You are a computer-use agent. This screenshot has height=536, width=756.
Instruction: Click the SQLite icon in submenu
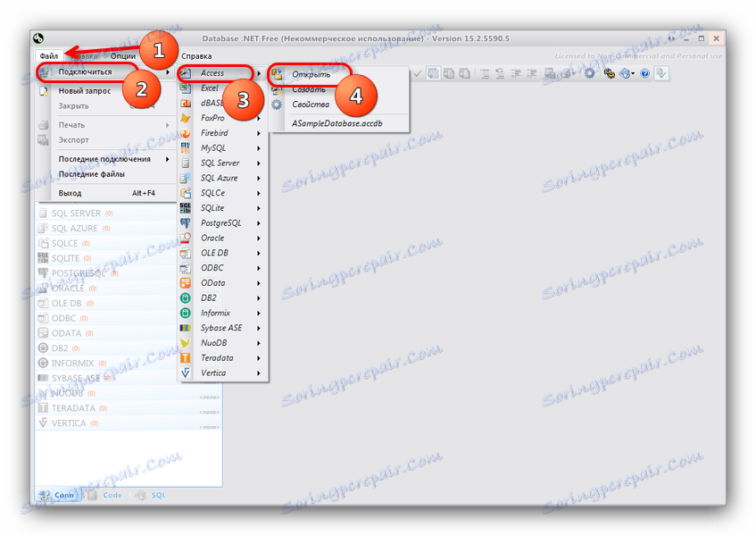[x=185, y=208]
